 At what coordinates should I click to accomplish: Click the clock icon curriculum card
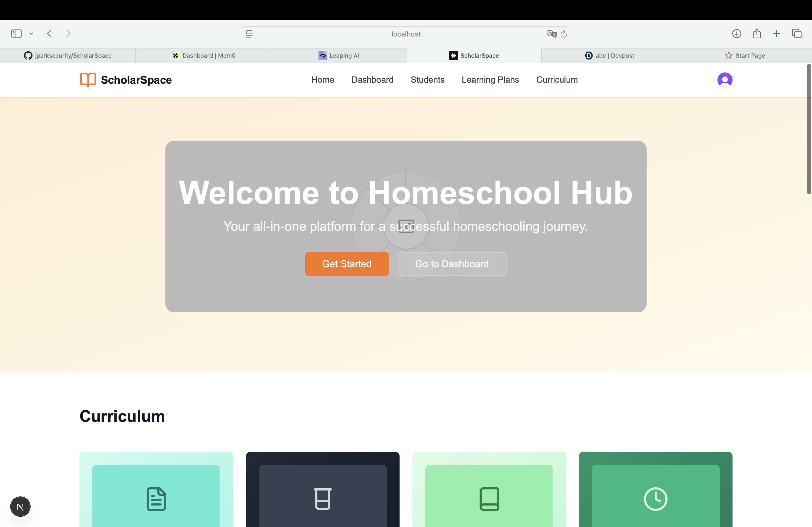pyautogui.click(x=655, y=499)
